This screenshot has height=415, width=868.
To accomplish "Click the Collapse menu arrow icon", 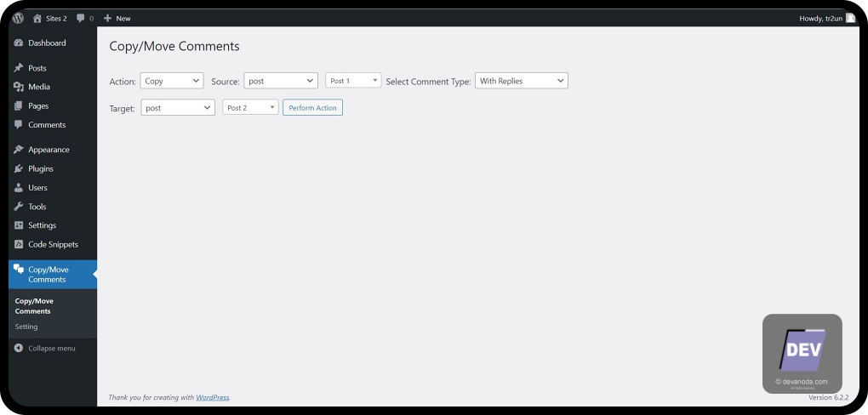I will coord(18,348).
